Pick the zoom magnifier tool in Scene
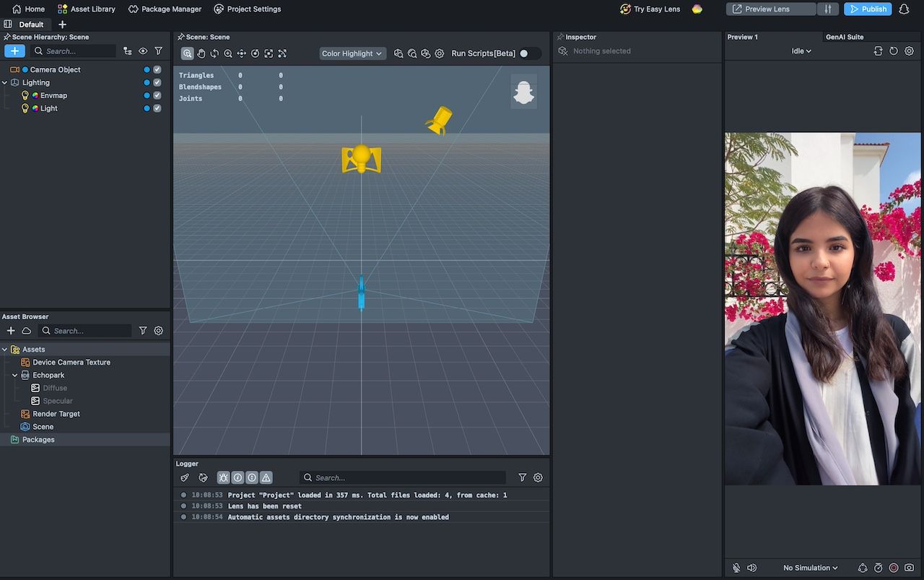The image size is (924, 580). (228, 53)
